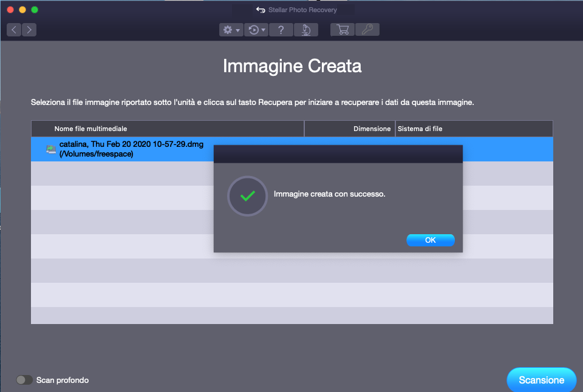Toggle the Scan profondo switch
The height and width of the screenshot is (392, 583).
(x=24, y=380)
